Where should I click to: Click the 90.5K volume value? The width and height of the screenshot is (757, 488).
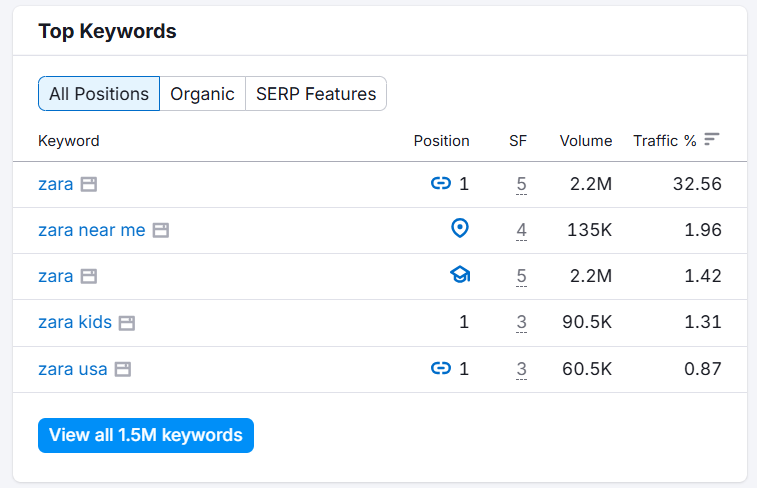coord(587,322)
